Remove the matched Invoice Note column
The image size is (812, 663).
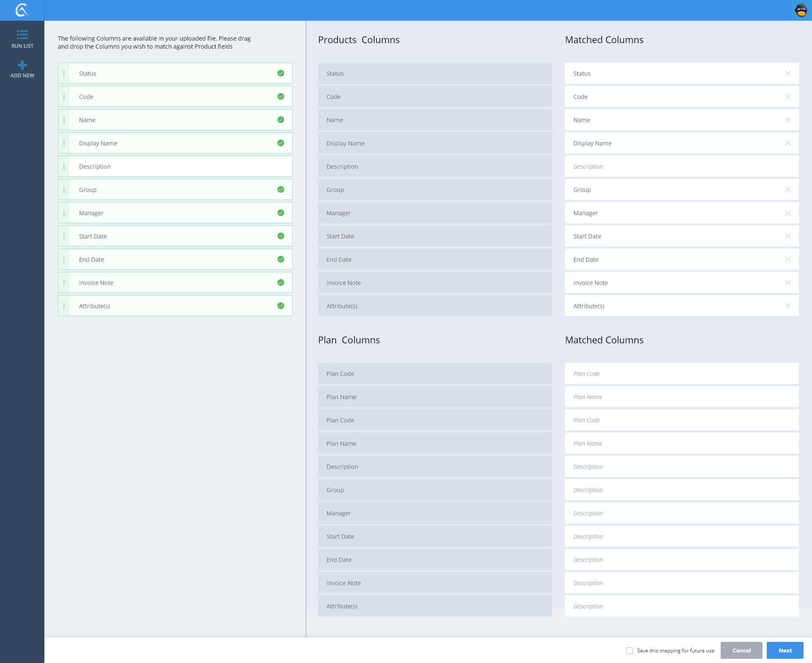pyautogui.click(x=788, y=283)
